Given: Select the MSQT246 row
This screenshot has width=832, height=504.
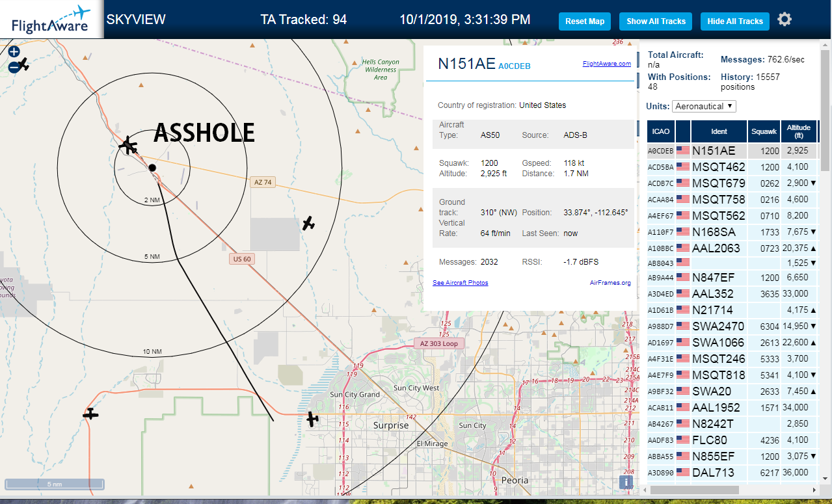Looking at the screenshot, I should point(732,359).
